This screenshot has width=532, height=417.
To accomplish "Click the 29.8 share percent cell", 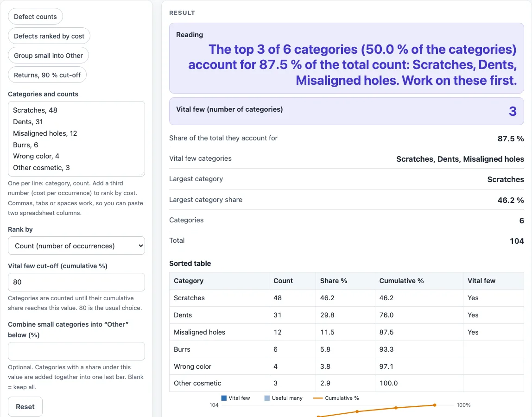I will tap(345, 315).
